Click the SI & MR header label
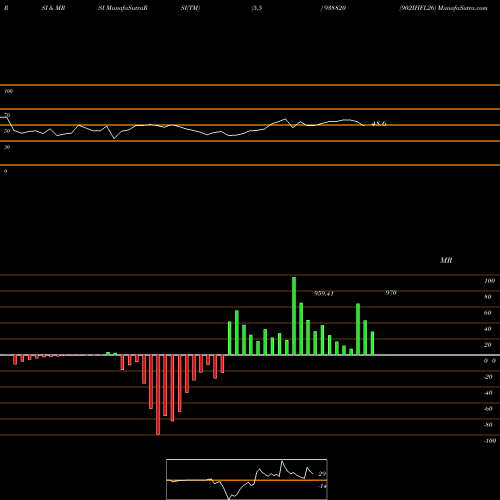 tap(53, 8)
